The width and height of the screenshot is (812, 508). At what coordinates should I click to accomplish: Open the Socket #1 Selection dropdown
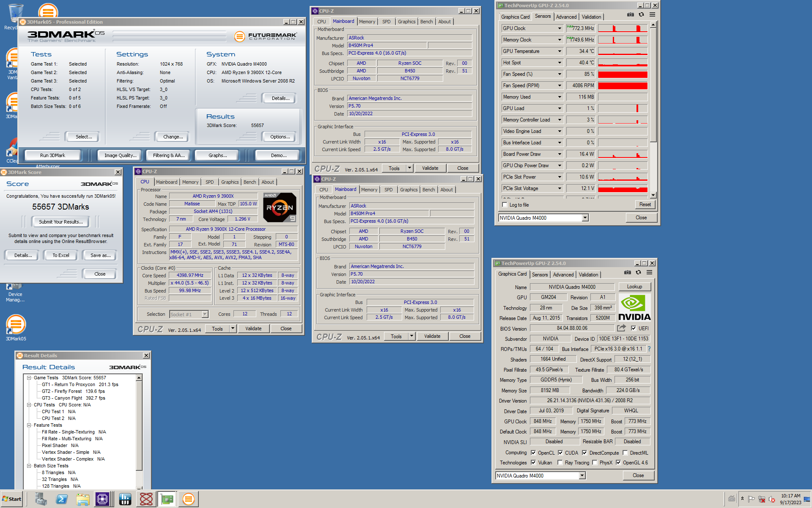205,314
